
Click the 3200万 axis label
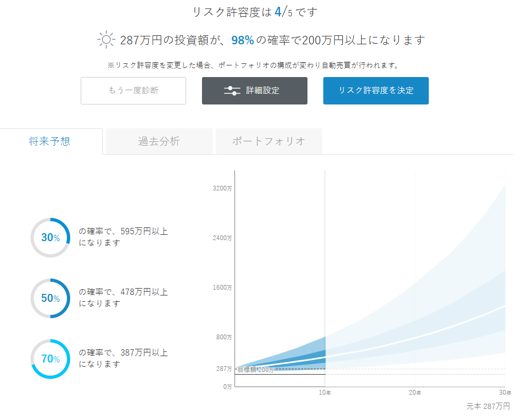tap(222, 188)
